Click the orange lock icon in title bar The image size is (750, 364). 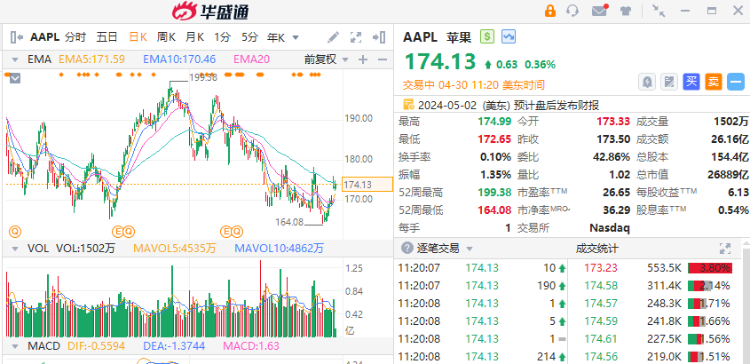[x=550, y=11]
